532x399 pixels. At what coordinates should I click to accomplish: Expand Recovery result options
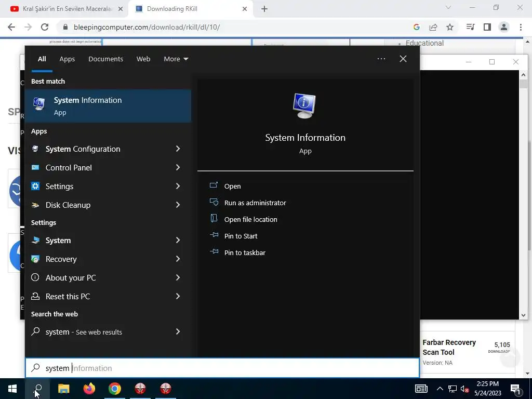pos(178,259)
